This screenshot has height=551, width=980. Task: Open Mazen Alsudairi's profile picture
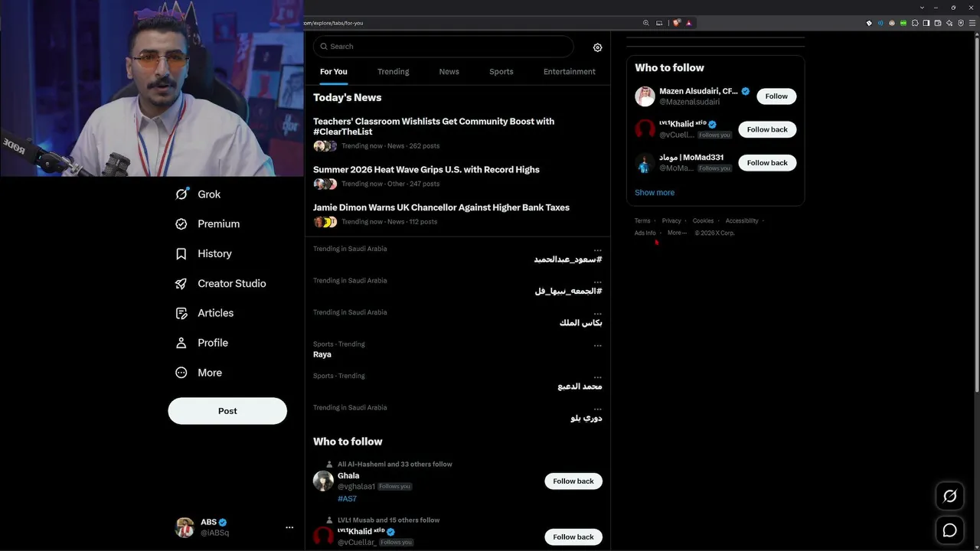[645, 96]
